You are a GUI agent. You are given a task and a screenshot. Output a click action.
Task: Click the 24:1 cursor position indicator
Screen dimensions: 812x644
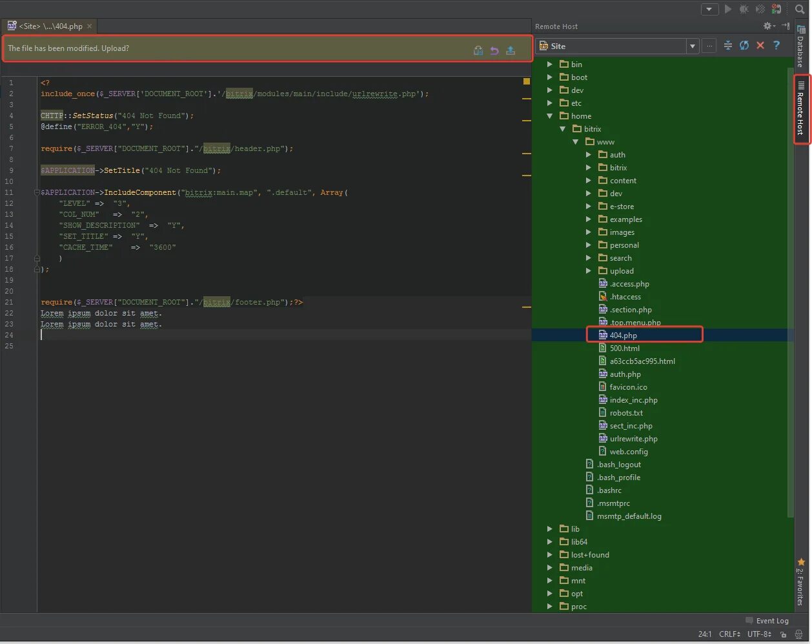coord(705,634)
